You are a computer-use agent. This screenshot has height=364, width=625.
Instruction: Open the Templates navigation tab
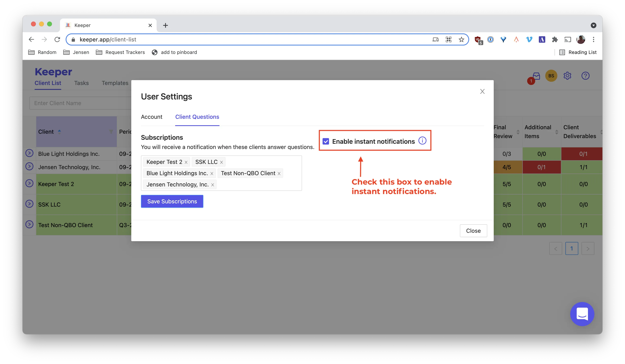tap(115, 83)
